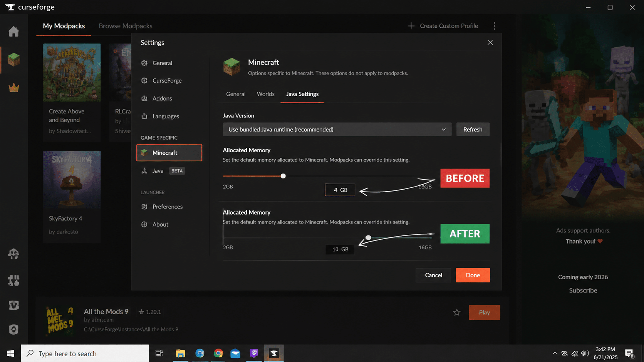Click the Refresh button
The width and height of the screenshot is (644, 362).
[x=473, y=129]
